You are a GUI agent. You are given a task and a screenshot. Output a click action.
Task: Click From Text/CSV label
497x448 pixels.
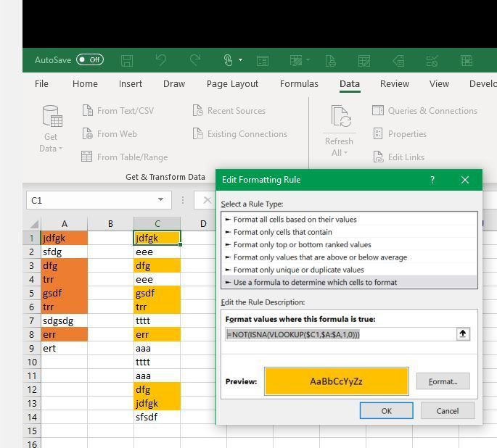pos(126,110)
